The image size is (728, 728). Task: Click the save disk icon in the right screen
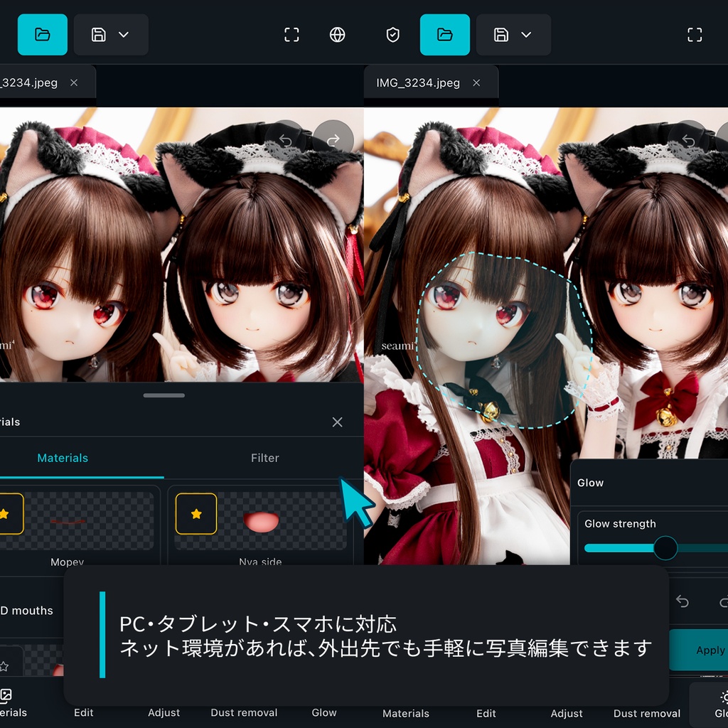(x=501, y=34)
